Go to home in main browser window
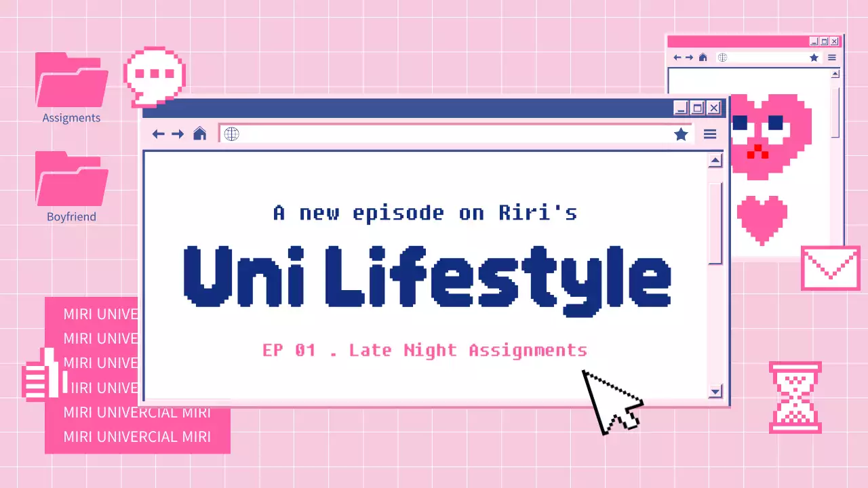Image resolution: width=868 pixels, height=488 pixels. (199, 134)
